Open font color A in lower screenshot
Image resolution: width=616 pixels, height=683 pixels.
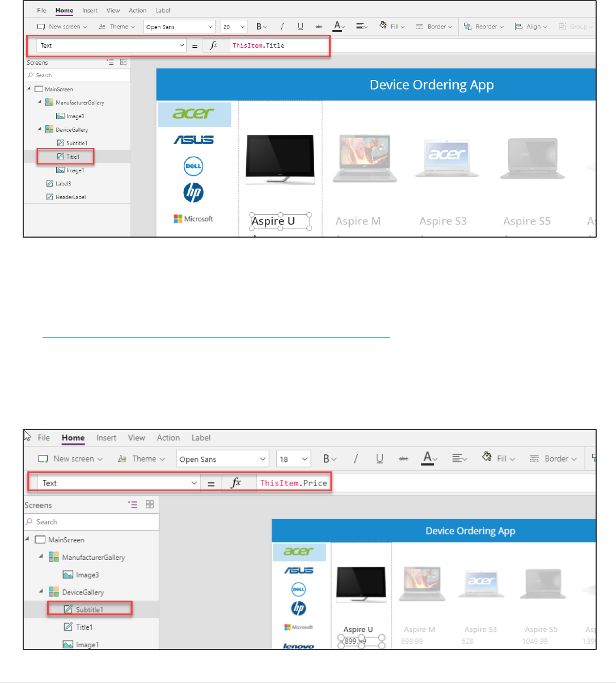coord(430,458)
